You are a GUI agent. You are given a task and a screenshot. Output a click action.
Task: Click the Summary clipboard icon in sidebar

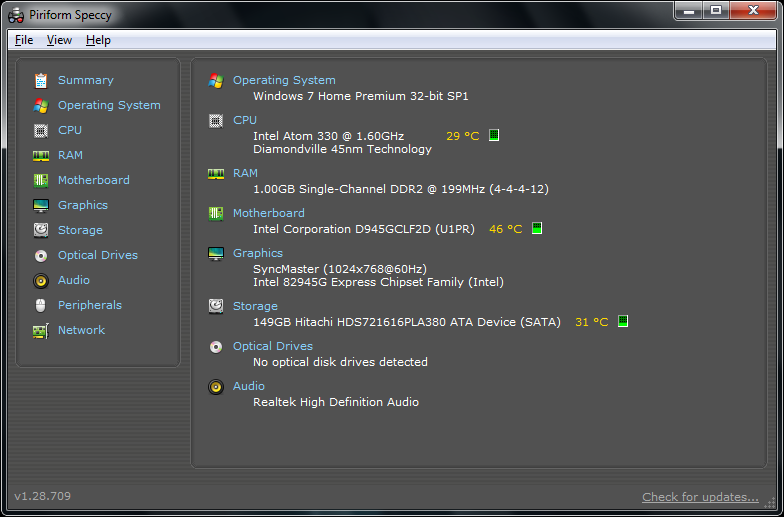[40, 80]
